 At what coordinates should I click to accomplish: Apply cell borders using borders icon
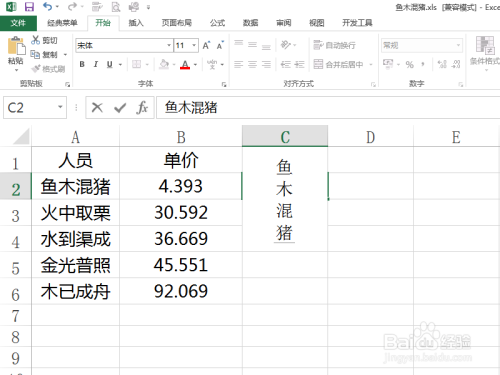(136, 64)
